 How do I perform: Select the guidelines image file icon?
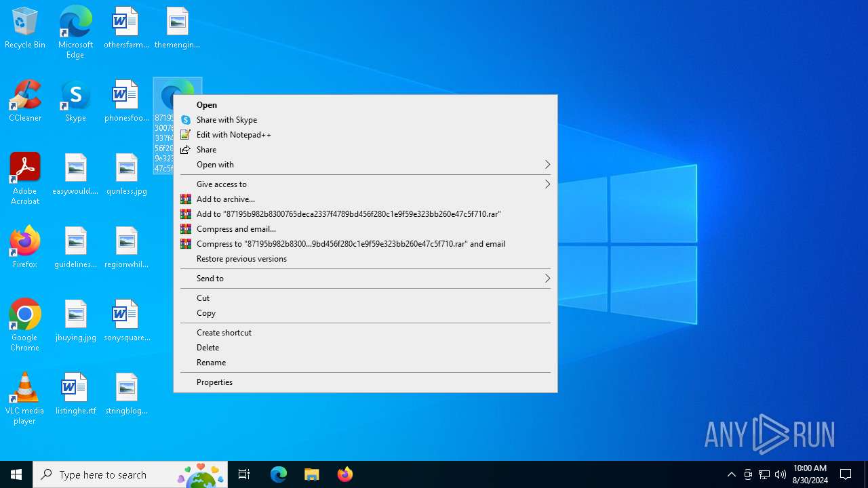pyautogui.click(x=75, y=248)
